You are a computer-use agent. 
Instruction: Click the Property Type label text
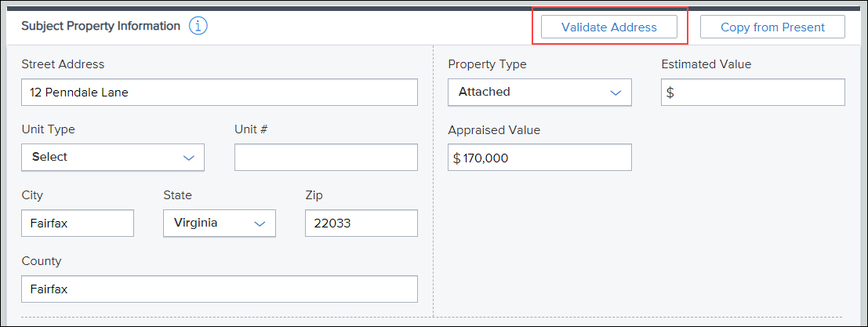(x=487, y=64)
